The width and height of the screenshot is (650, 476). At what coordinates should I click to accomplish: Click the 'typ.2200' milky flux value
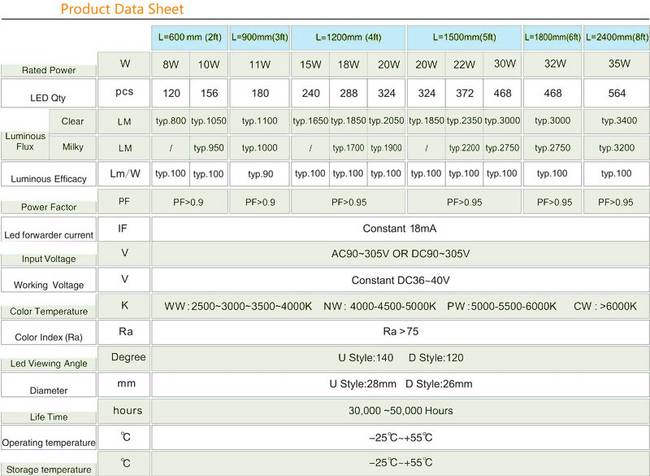(464, 148)
